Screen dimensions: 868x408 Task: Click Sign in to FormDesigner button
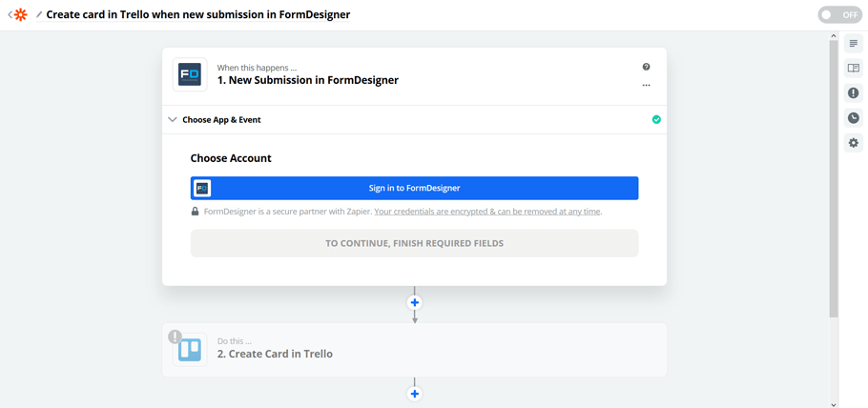tap(415, 188)
